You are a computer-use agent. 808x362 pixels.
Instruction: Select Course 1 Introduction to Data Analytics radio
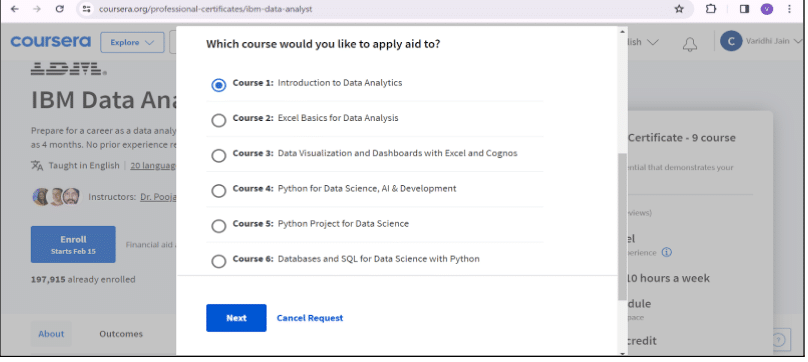point(218,85)
